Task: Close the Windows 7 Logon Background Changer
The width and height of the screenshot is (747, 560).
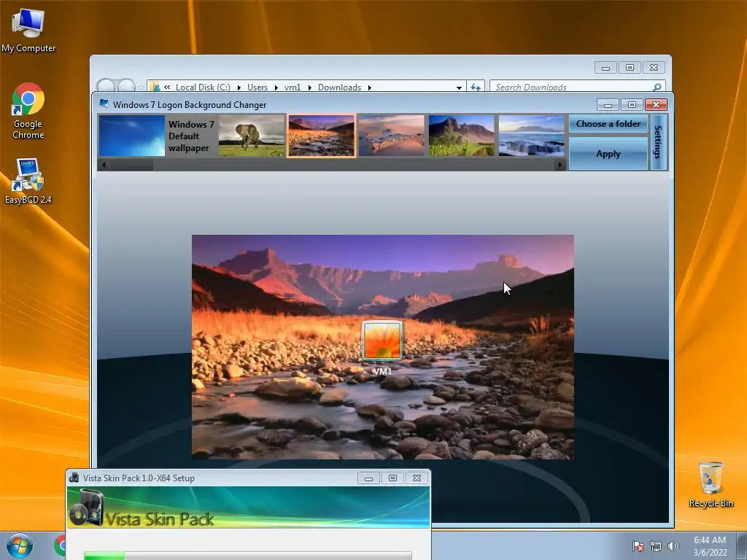Action: coord(656,105)
